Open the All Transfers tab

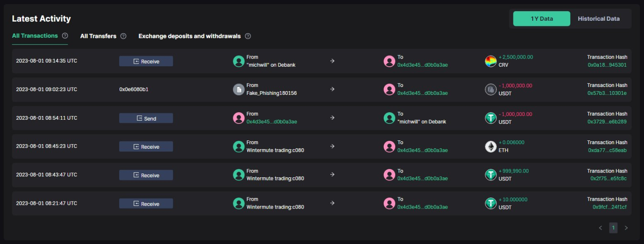(x=98, y=36)
